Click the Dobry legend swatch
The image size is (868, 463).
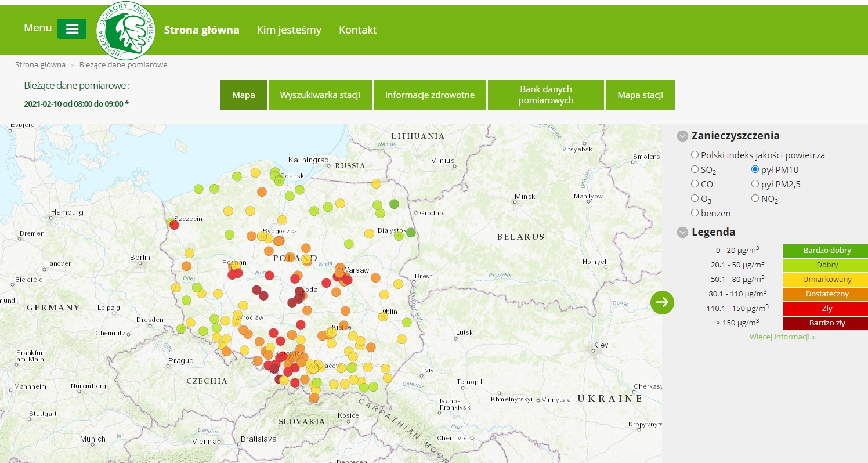pyautogui.click(x=826, y=265)
